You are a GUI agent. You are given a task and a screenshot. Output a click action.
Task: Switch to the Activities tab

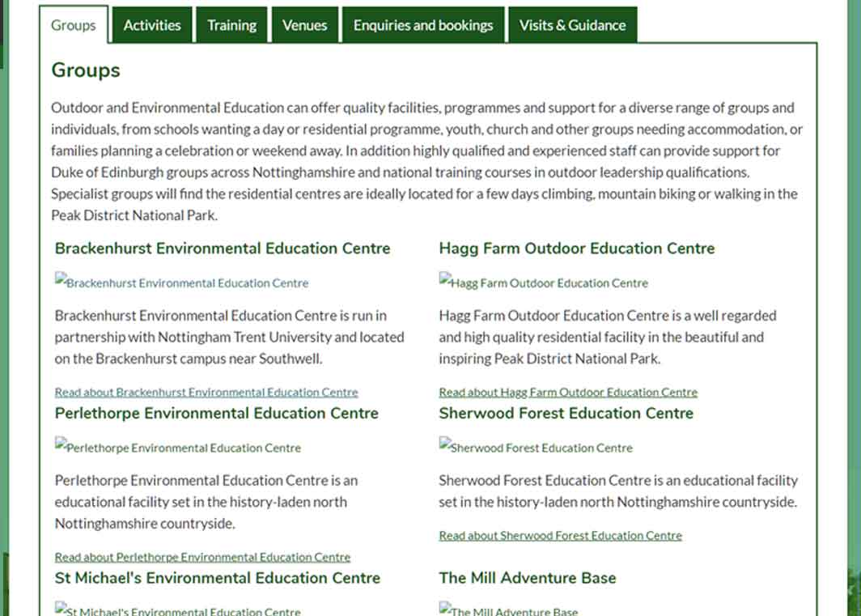[x=152, y=25]
